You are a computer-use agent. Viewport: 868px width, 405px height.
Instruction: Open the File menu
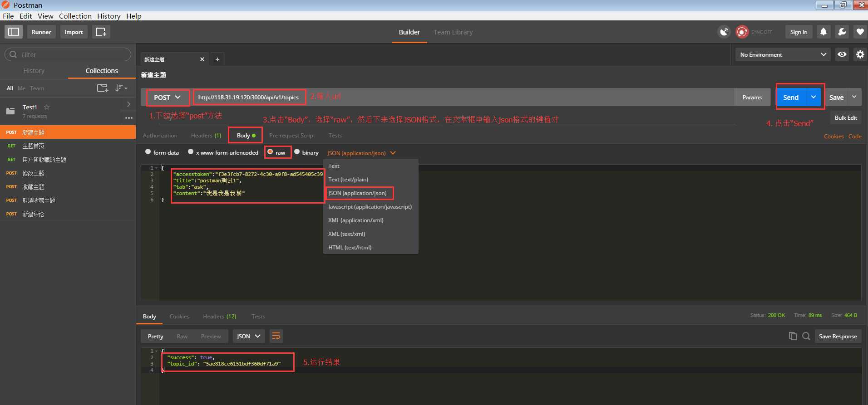8,16
